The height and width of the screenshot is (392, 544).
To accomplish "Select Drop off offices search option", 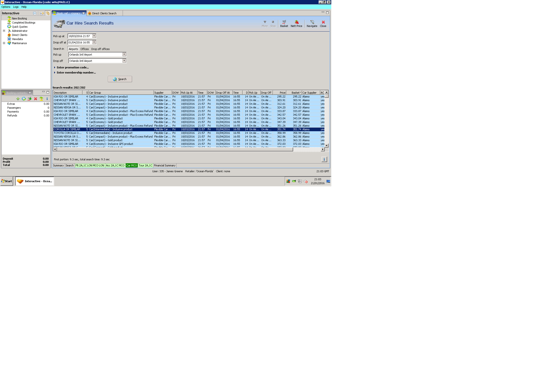I will (100, 49).
